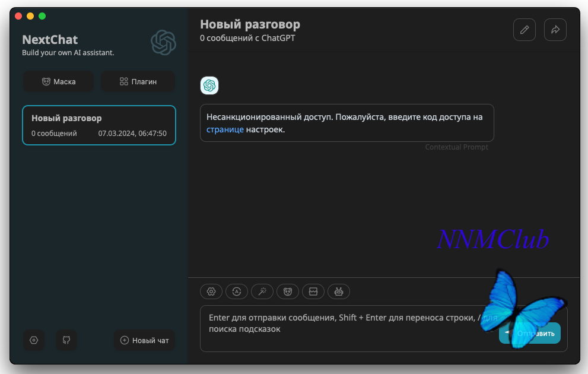Click ChatGPT avatar above the message

pos(209,85)
